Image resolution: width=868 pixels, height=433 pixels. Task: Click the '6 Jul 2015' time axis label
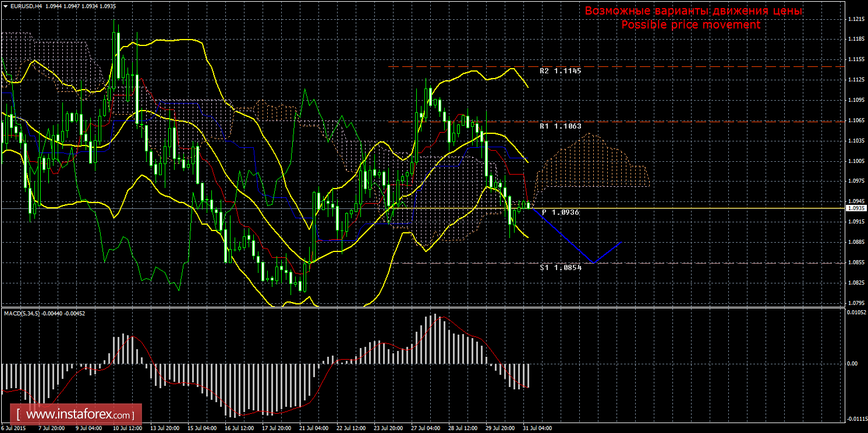[14, 428]
